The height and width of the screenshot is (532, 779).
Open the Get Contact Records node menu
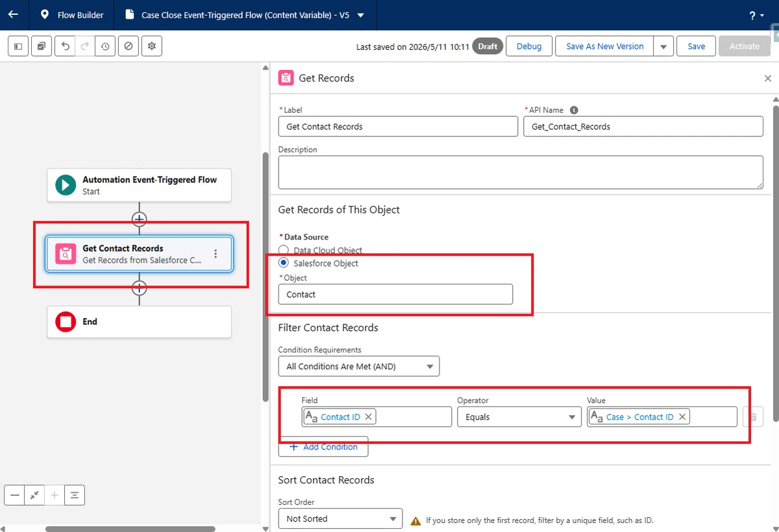[216, 254]
